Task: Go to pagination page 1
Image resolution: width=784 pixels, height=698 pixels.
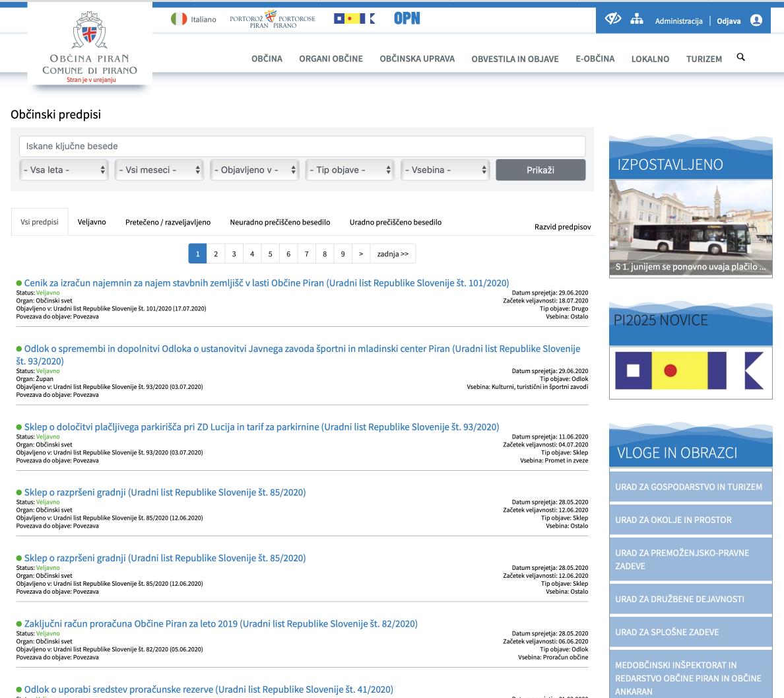Action: pos(197,254)
